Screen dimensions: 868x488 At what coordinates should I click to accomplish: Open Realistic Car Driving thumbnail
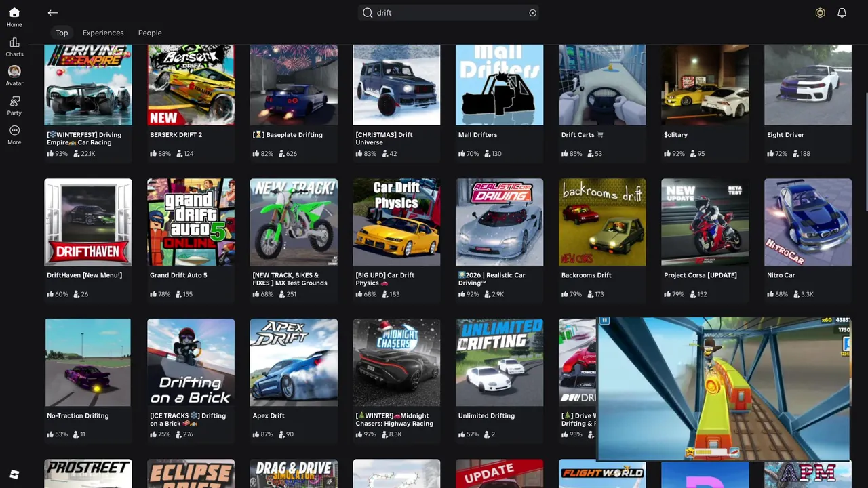pyautogui.click(x=499, y=222)
